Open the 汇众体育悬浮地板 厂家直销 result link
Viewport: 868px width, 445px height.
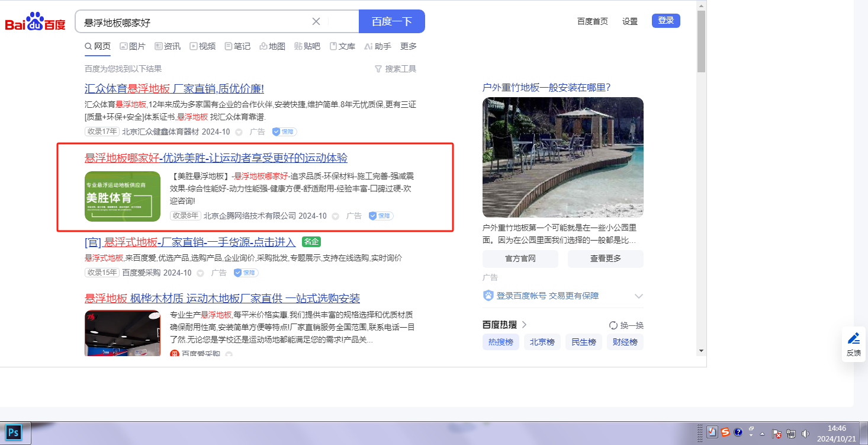point(174,89)
